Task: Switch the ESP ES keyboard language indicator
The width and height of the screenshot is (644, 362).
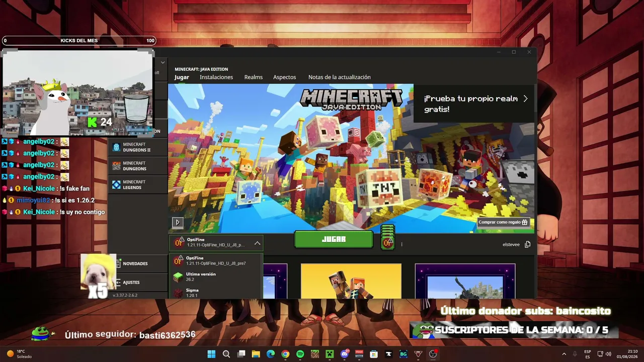Action: (x=588, y=354)
